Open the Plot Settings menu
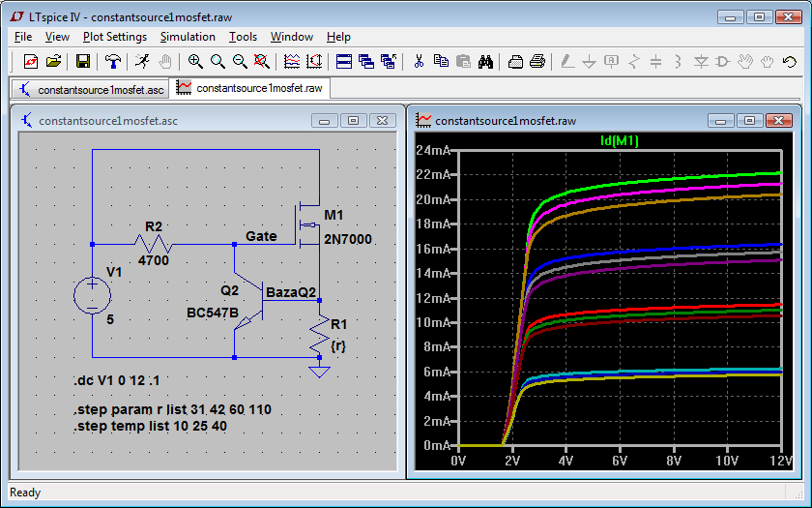The width and height of the screenshot is (812, 508). (115, 37)
